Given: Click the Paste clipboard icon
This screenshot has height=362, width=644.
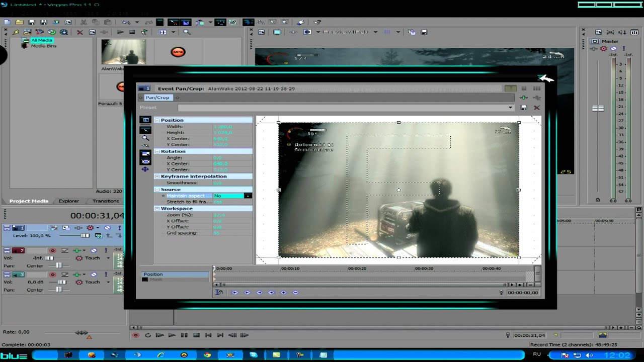Looking at the screenshot, I should (108, 22).
